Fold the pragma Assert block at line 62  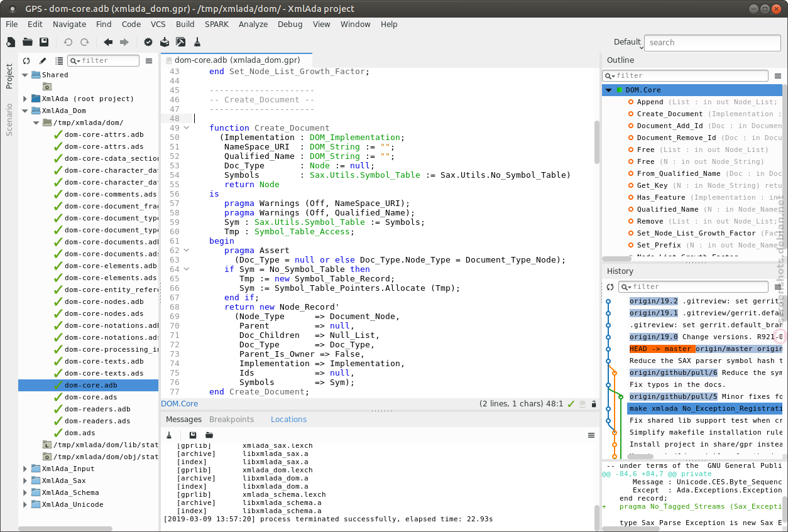click(187, 251)
